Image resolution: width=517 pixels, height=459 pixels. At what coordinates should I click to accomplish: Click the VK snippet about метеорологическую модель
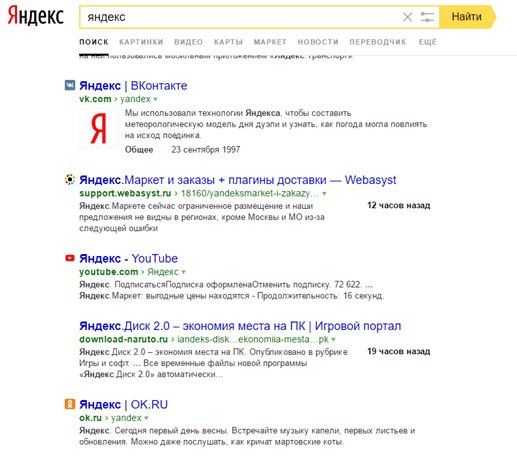click(x=276, y=124)
